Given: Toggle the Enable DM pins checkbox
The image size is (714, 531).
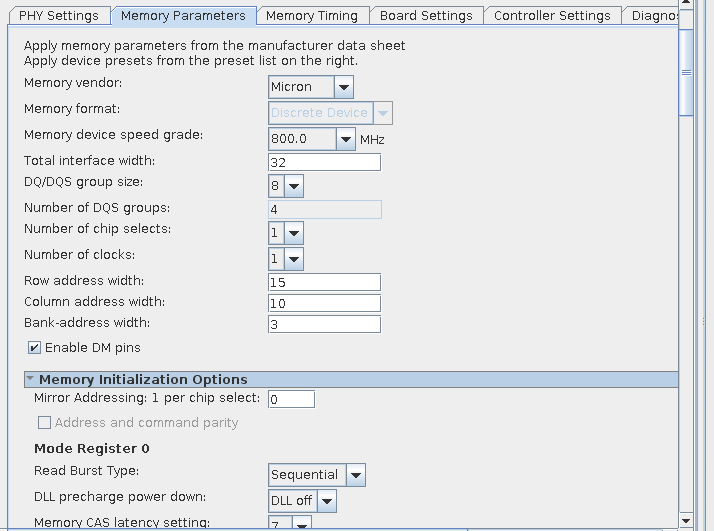Looking at the screenshot, I should point(34,348).
